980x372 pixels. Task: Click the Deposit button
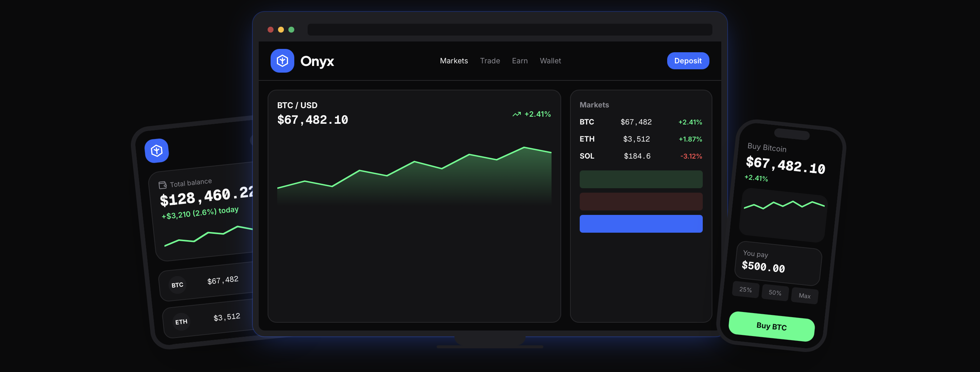coord(688,61)
